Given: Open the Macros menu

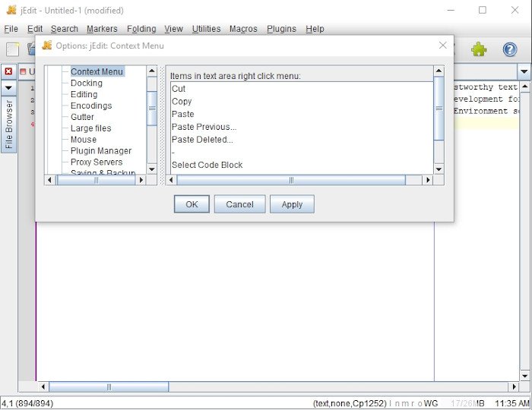Looking at the screenshot, I should [243, 29].
